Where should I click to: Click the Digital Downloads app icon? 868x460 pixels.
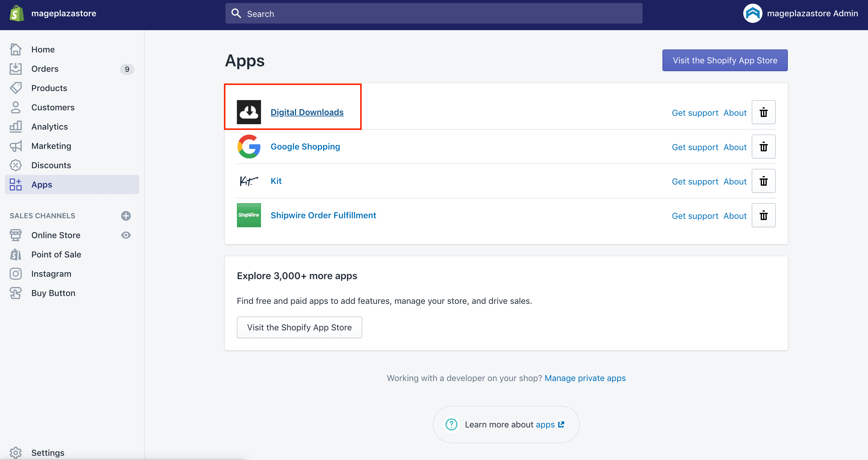coord(248,112)
